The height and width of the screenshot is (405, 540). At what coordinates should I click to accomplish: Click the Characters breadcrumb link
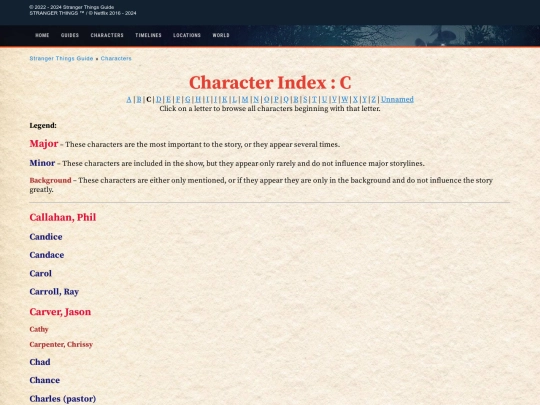[116, 59]
